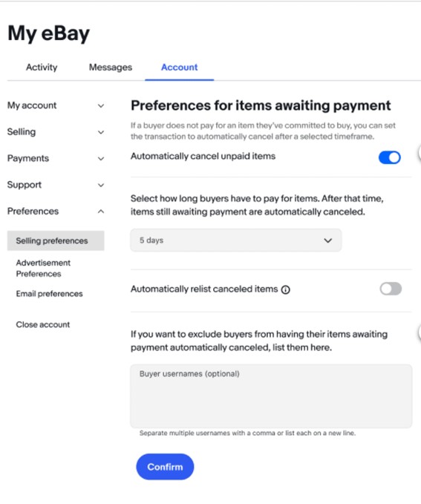
Task: Open Advertisement Preferences link
Action: pyautogui.click(x=43, y=269)
